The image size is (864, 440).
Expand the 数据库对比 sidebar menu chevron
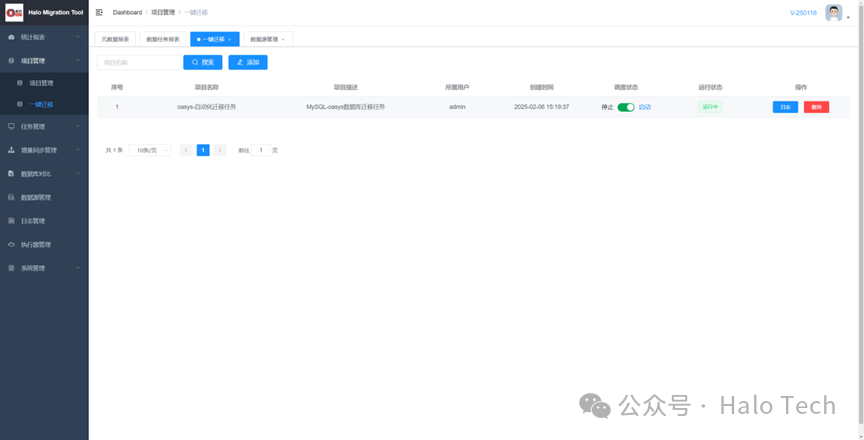tap(78, 173)
